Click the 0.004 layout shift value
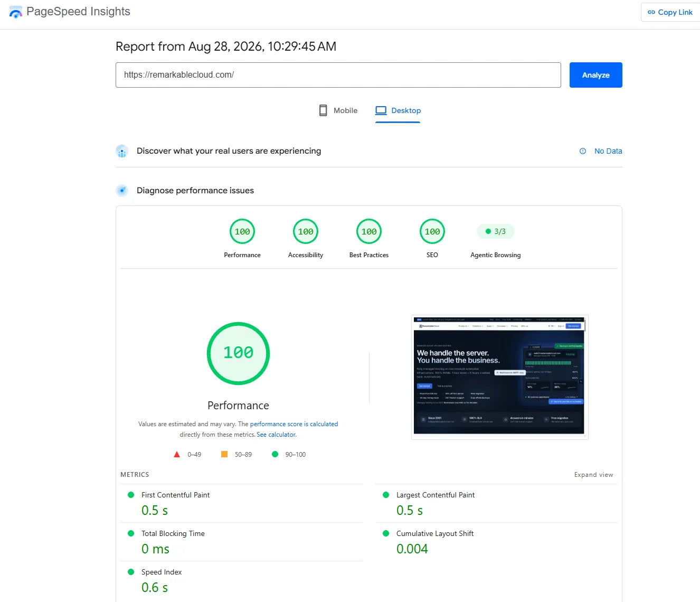Image resolution: width=700 pixels, height=602 pixels. (412, 549)
